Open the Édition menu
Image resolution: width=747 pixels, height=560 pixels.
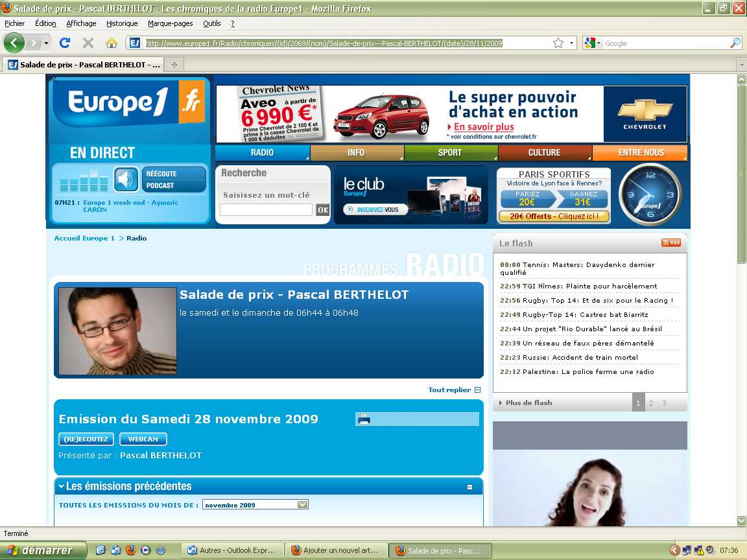pyautogui.click(x=46, y=23)
